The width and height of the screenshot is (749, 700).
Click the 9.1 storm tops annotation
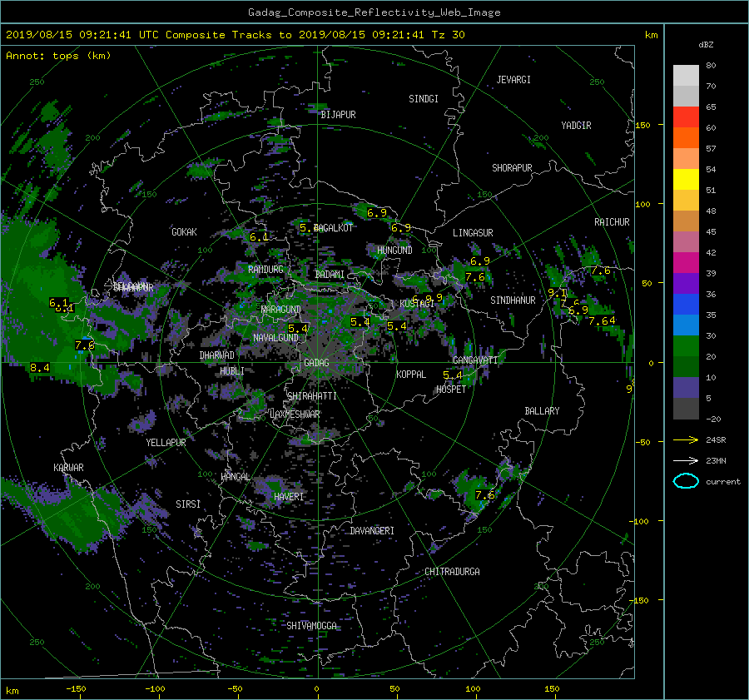557,292
